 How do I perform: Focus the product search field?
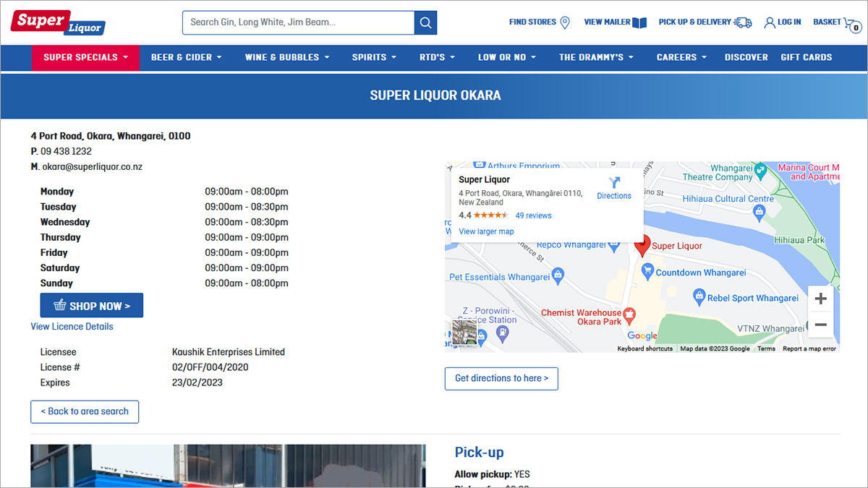point(298,22)
